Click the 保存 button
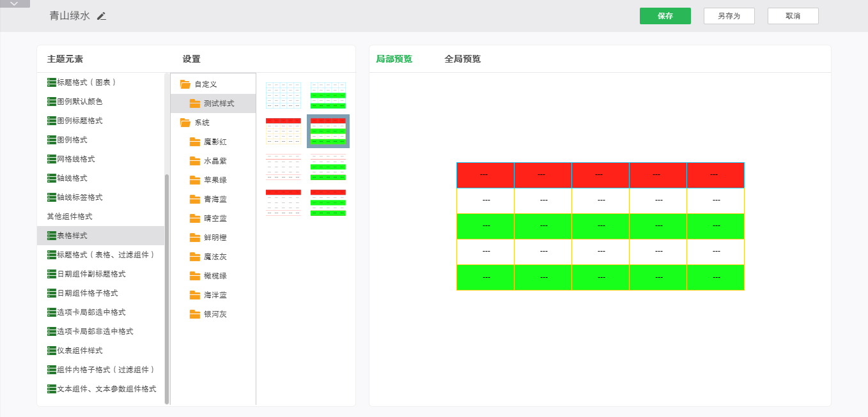Viewport: 868px width, 417px height. click(665, 16)
